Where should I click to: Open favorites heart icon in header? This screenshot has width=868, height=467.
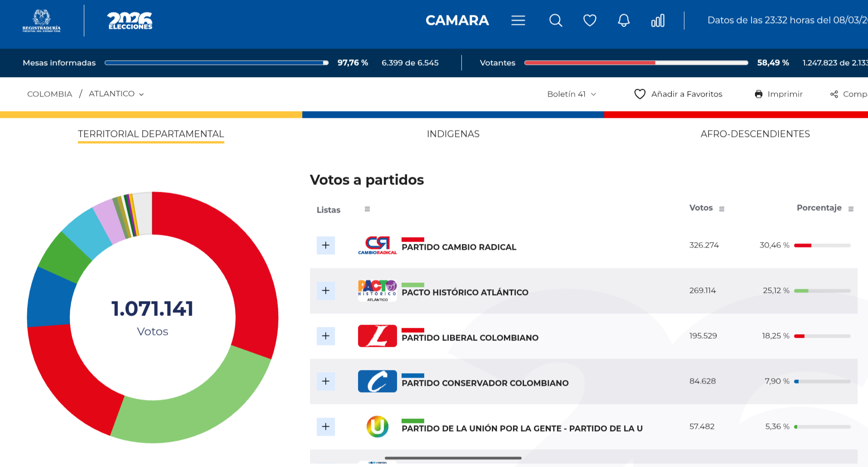590,20
